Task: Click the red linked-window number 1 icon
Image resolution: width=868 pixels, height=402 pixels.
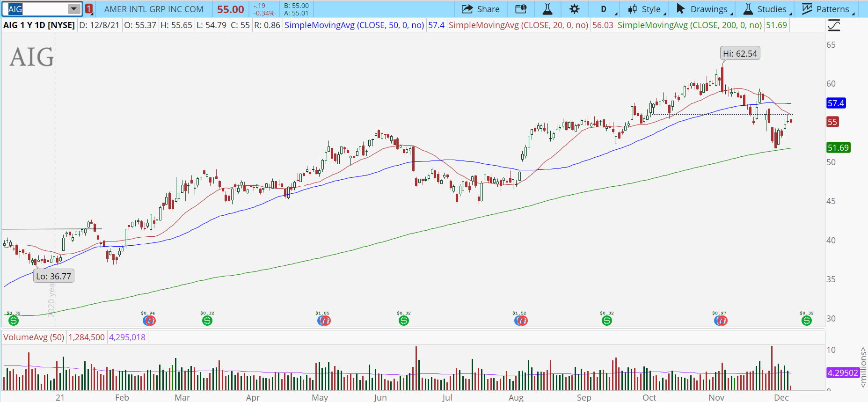Action: tap(89, 9)
